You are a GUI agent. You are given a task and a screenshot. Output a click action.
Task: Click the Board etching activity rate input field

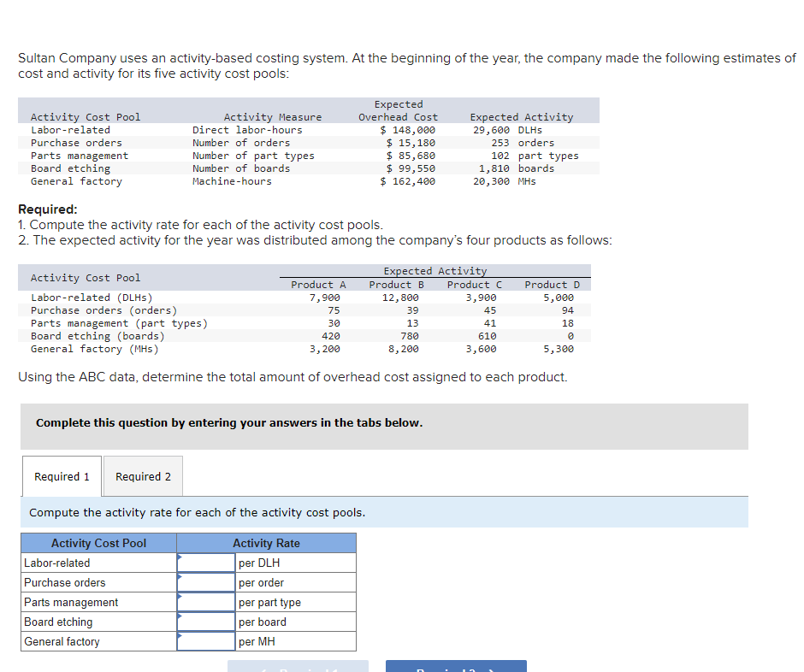(x=205, y=622)
